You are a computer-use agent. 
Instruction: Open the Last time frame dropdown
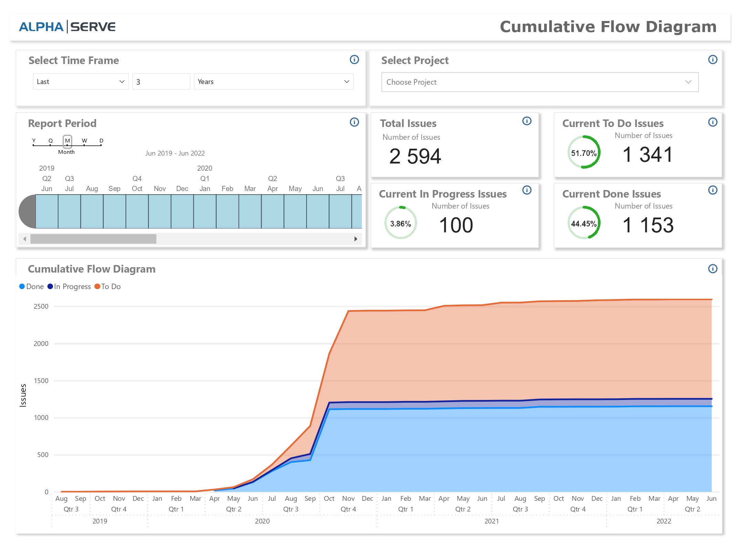[x=81, y=82]
